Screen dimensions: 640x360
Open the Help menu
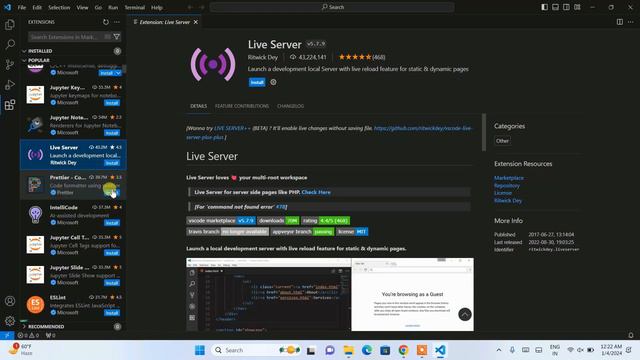tap(157, 7)
